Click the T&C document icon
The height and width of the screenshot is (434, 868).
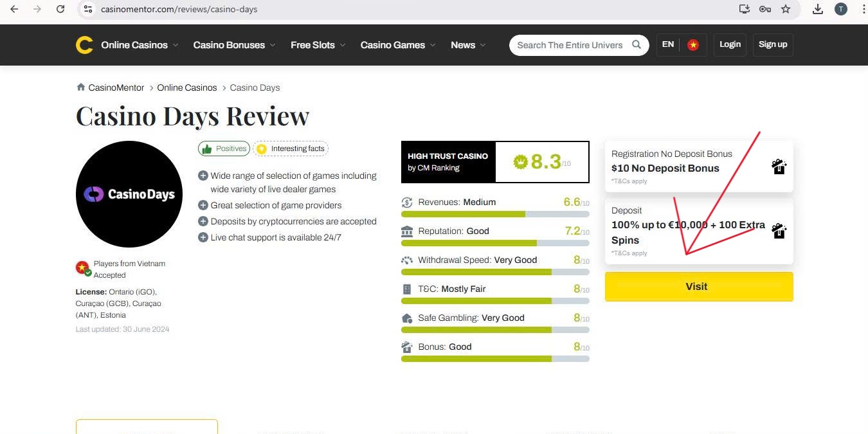click(406, 289)
